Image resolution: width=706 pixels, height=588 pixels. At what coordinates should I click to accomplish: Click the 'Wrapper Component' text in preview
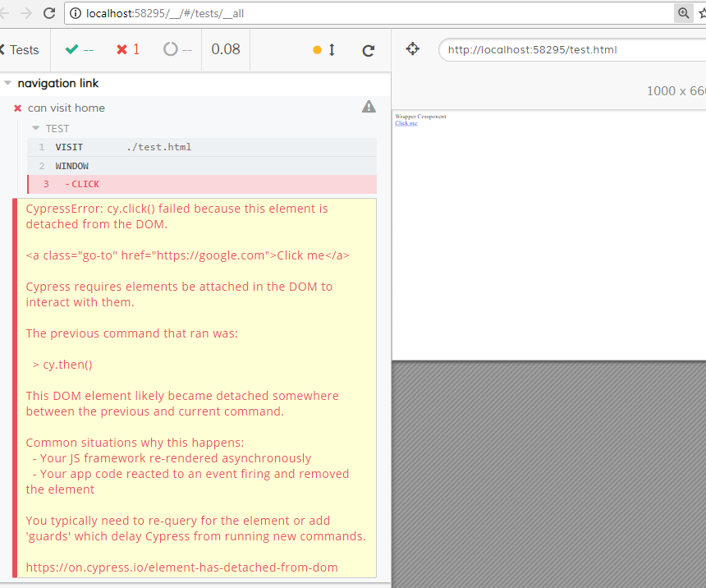(420, 117)
